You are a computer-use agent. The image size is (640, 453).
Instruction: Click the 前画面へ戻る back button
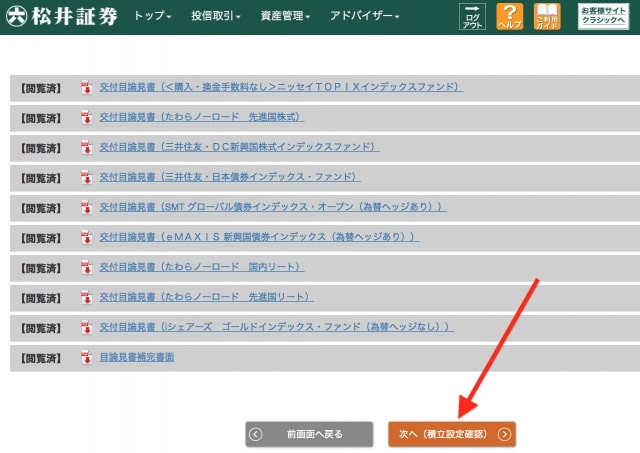309,434
